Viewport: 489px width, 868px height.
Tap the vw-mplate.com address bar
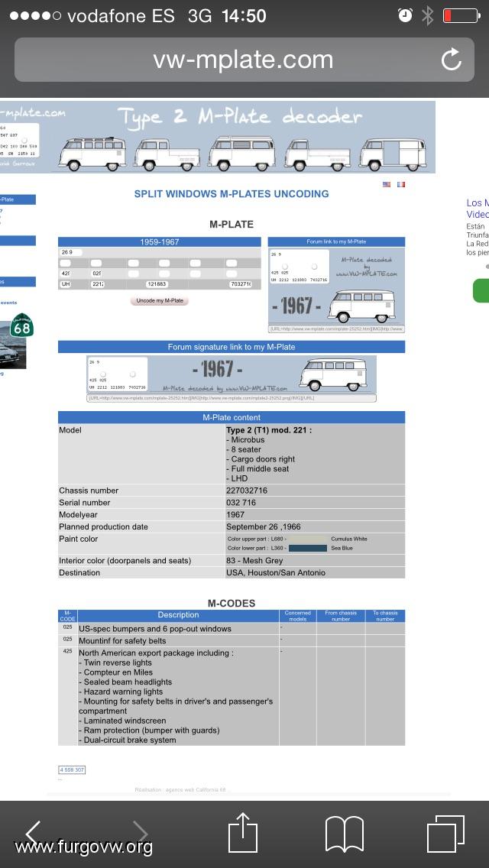[244, 60]
